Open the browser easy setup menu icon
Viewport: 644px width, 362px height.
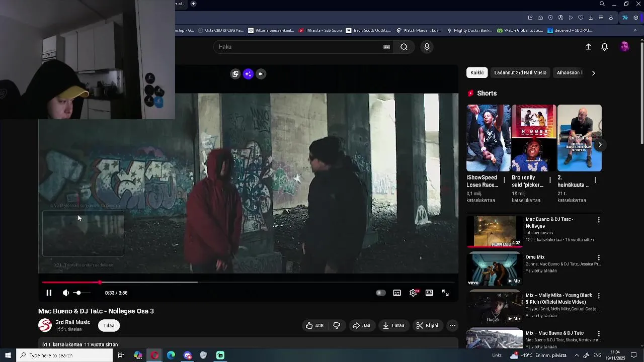(601, 18)
